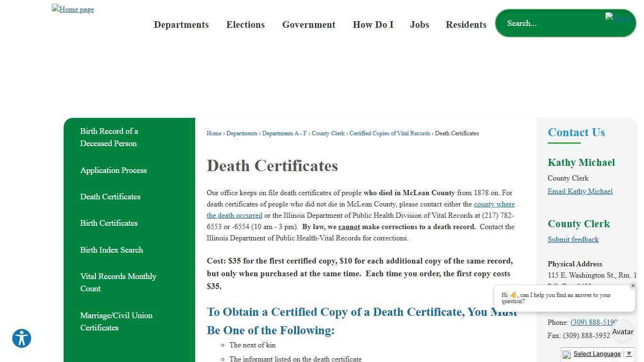Click the Google Translate icon
Viewport: 644px width, 362px height.
click(566, 355)
